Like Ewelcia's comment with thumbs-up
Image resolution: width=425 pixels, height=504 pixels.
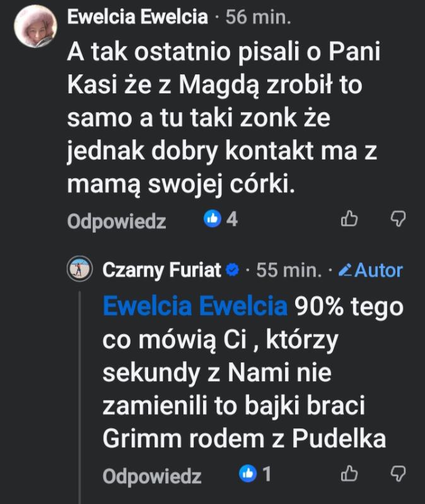pyautogui.click(x=349, y=219)
